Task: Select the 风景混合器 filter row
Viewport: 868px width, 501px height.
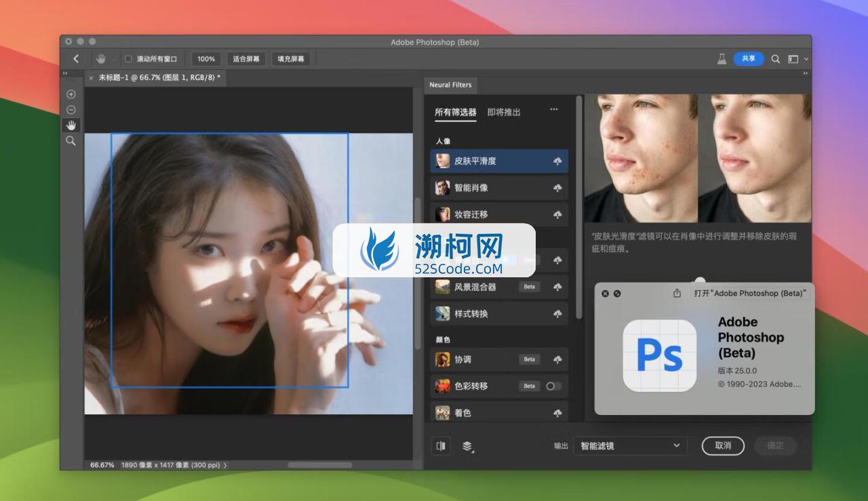Action: tap(499, 287)
